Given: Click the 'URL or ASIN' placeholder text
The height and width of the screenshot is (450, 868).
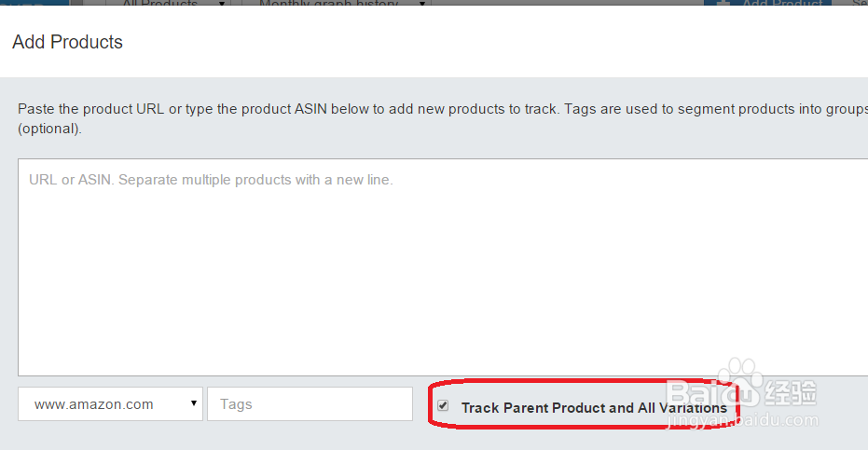Looking at the screenshot, I should (x=211, y=180).
